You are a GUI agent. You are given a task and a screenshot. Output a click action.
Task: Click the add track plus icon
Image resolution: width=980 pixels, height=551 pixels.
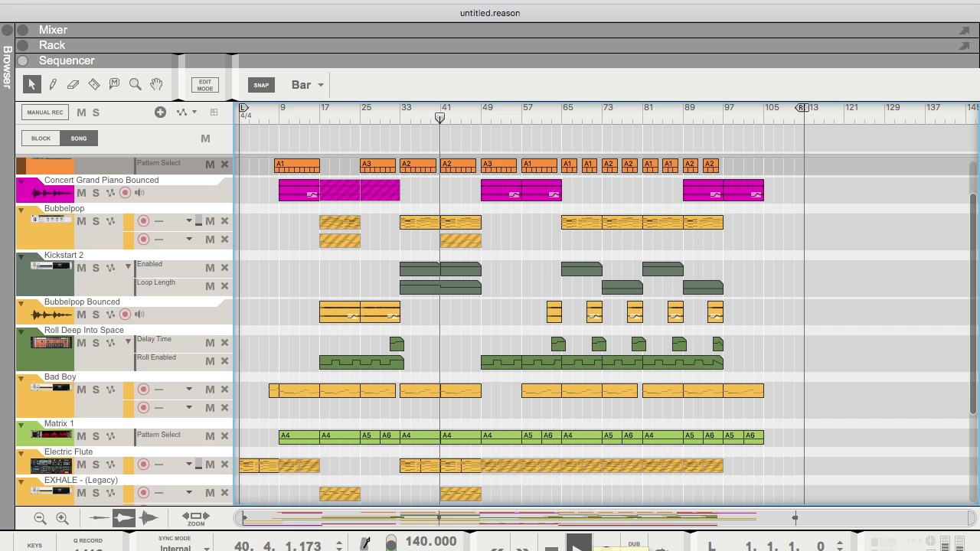(x=160, y=112)
